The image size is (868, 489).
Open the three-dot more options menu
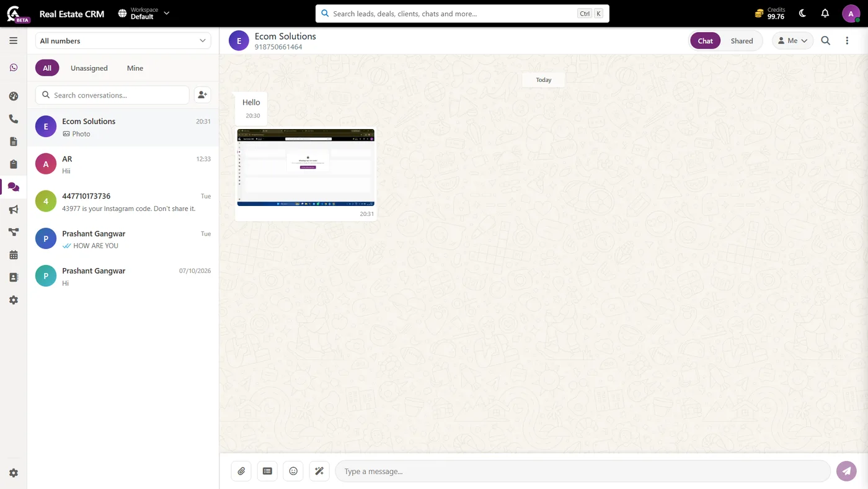click(x=847, y=41)
